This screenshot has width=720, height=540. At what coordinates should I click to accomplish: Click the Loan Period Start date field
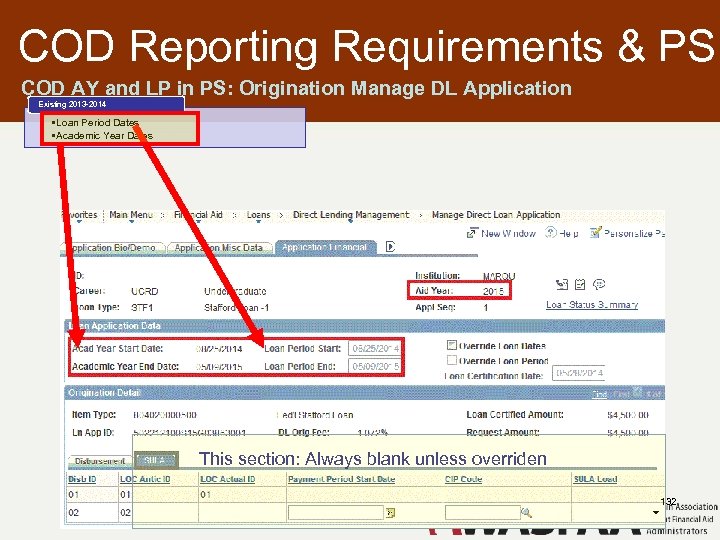pyautogui.click(x=374, y=349)
